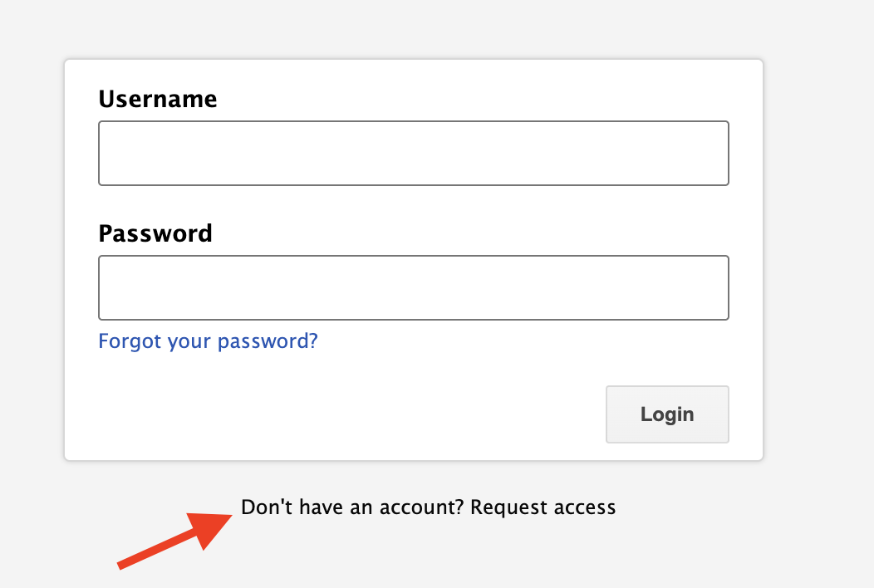874x588 pixels.
Task: Open the Forgot your password link
Action: coord(208,341)
